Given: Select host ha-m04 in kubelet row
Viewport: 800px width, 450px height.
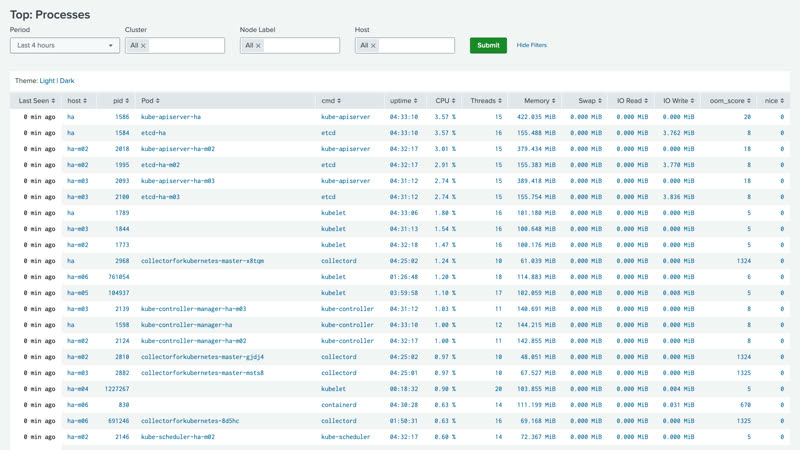Looking at the screenshot, I should pos(78,389).
